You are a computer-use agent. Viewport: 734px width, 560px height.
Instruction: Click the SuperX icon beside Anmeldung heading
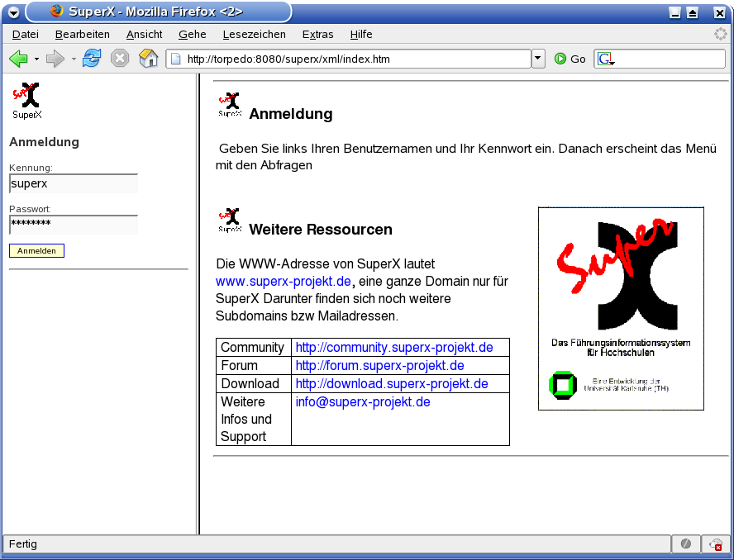230,104
